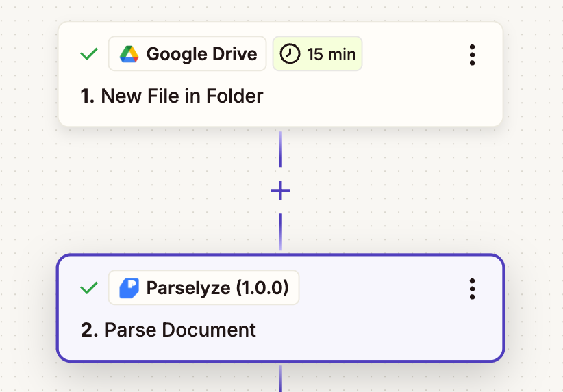Click the Google Drive app badge label

point(201,54)
